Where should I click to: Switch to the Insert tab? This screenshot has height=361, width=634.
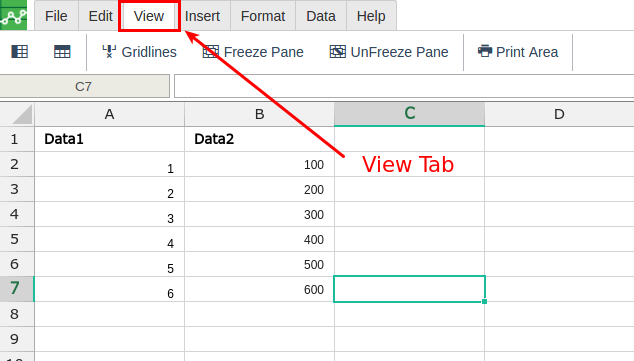pos(202,16)
